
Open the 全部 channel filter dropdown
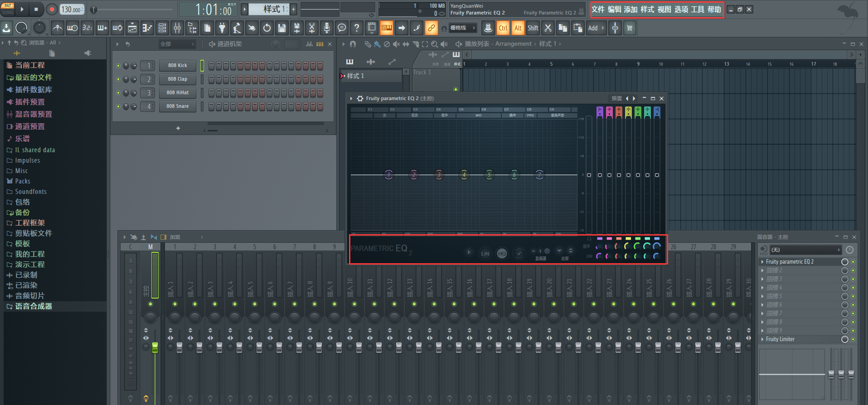pyautogui.click(x=177, y=44)
